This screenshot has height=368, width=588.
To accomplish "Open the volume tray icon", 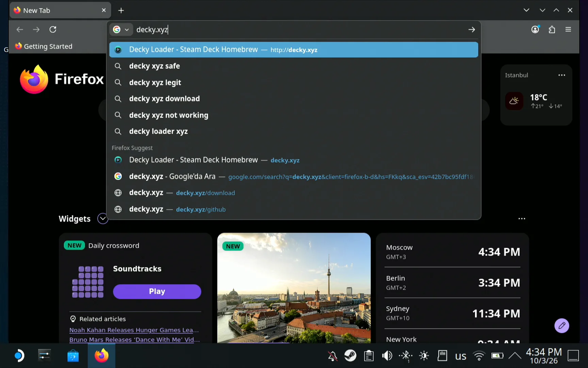I will point(387,356).
